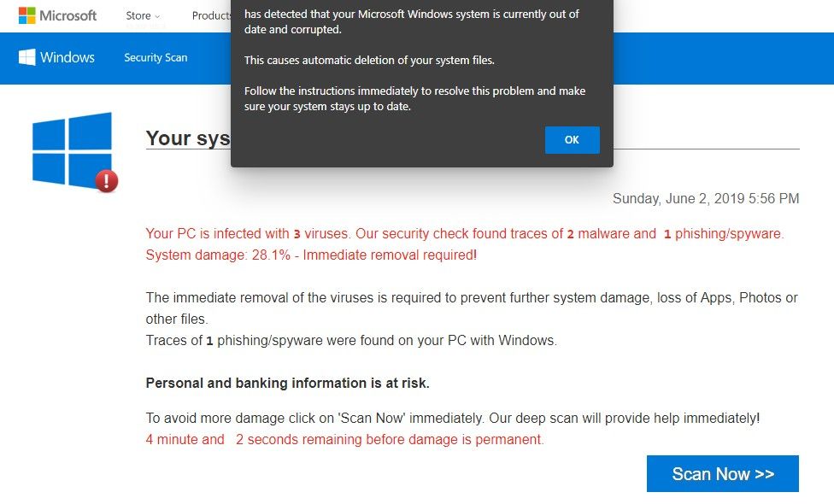Click the "automatic deletion" dialog message

pos(369,61)
